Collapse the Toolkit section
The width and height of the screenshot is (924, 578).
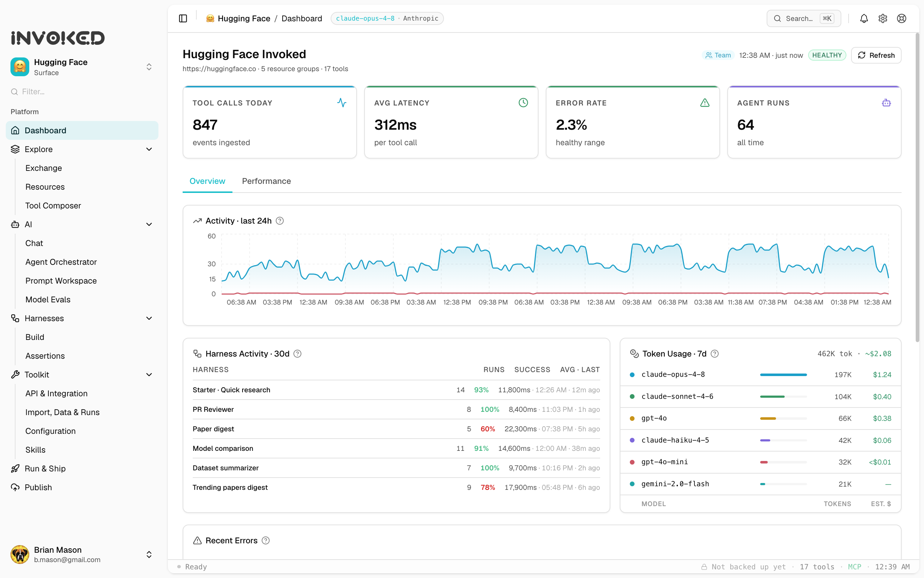(149, 375)
